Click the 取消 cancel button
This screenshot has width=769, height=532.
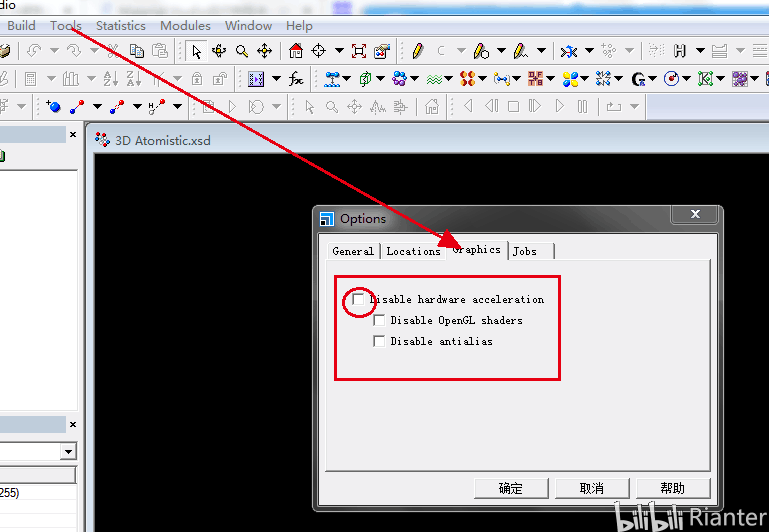pos(592,488)
